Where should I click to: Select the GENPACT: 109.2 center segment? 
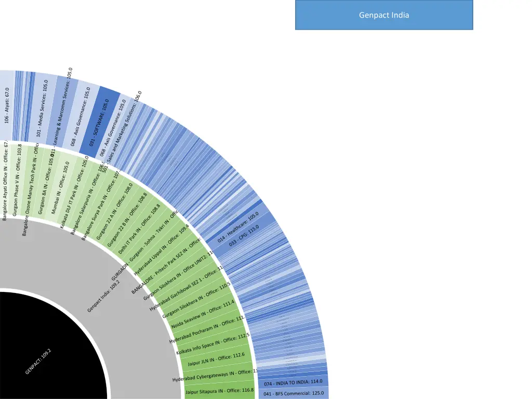pyautogui.click(x=38, y=362)
